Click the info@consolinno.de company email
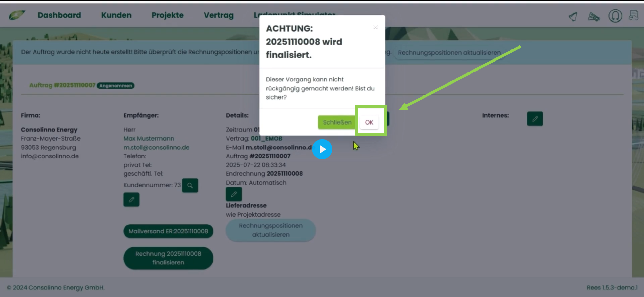This screenshot has height=297, width=644. [50, 156]
